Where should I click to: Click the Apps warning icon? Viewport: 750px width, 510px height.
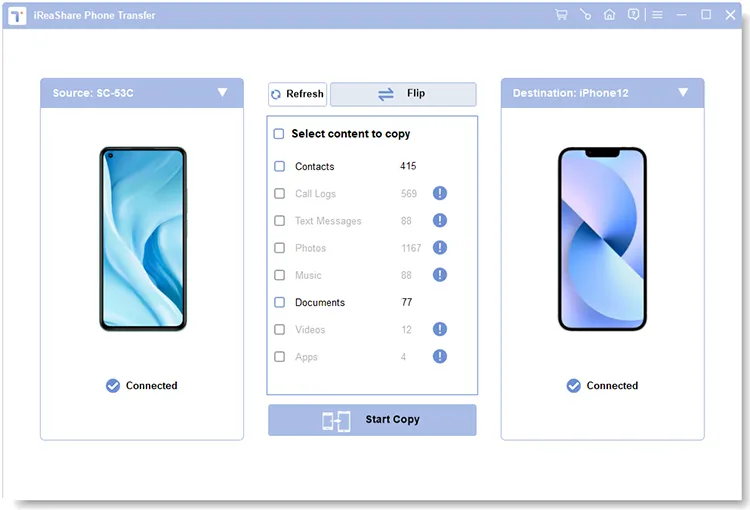[x=440, y=356]
